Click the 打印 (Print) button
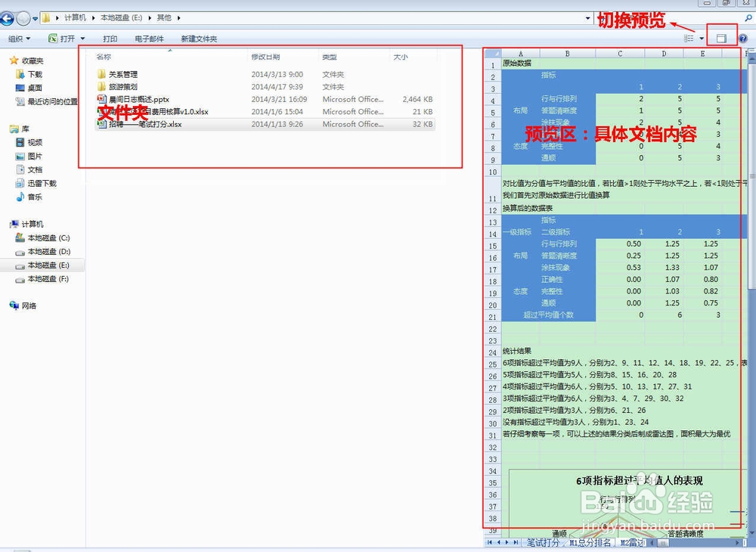Screen dimensions: 756x552 coord(110,38)
